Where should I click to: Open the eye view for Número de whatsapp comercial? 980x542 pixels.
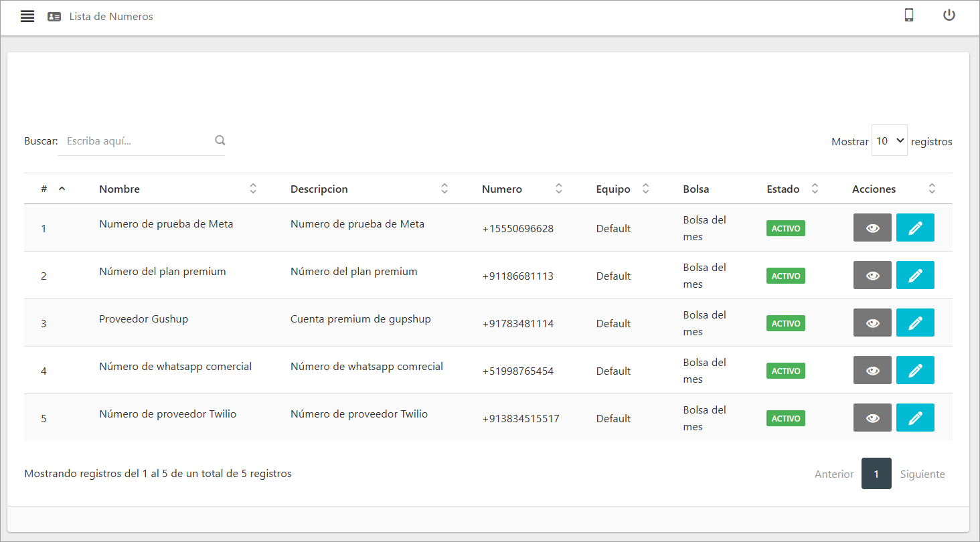pos(872,370)
